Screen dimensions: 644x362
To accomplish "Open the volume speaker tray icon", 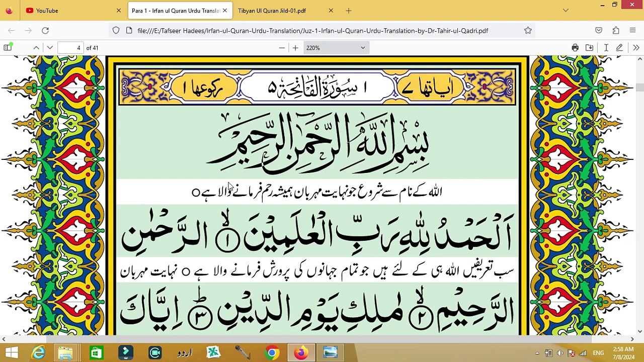I will (x=560, y=353).
